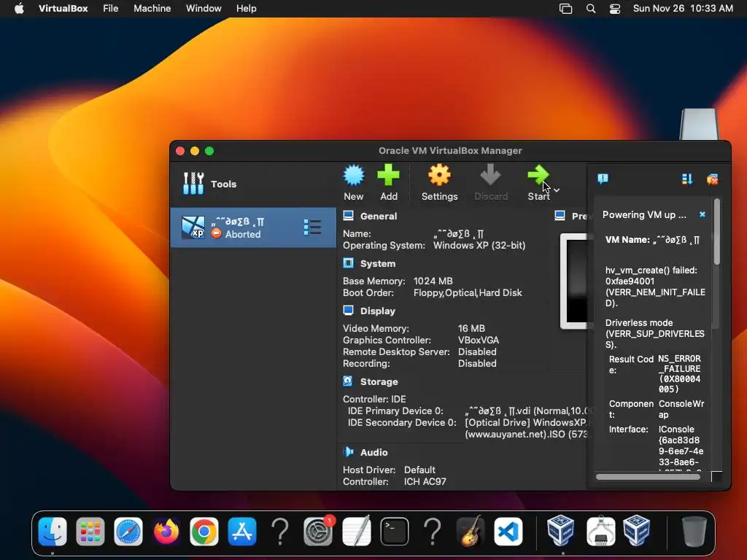Launch Safari from the Dock
Screen dimensions: 747x560
pyautogui.click(x=128, y=531)
